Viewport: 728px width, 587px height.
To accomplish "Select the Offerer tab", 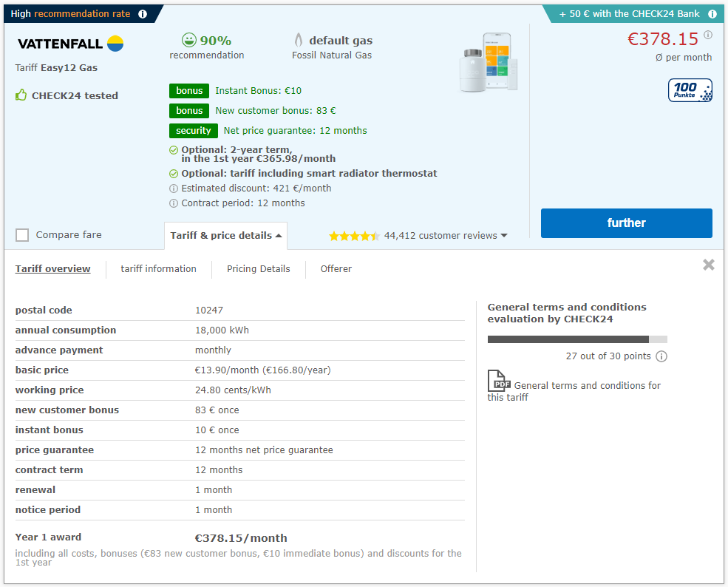I will [x=336, y=269].
